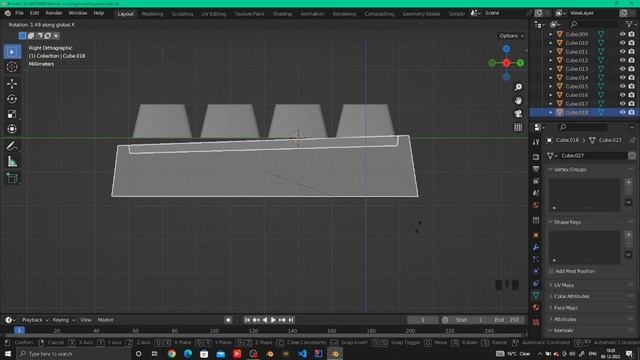Open the Keying dropdown
This screenshot has height=360, width=640.
[64, 320]
